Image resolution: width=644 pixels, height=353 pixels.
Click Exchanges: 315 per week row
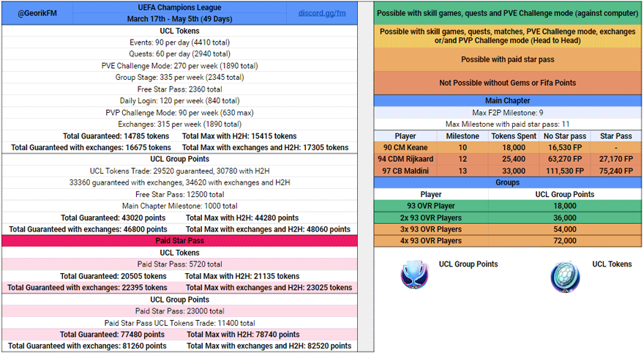[179, 124]
